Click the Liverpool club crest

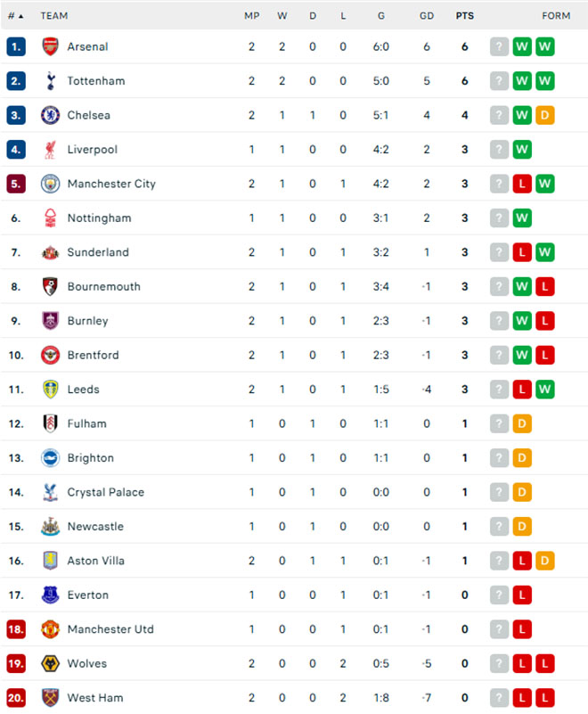pyautogui.click(x=50, y=150)
